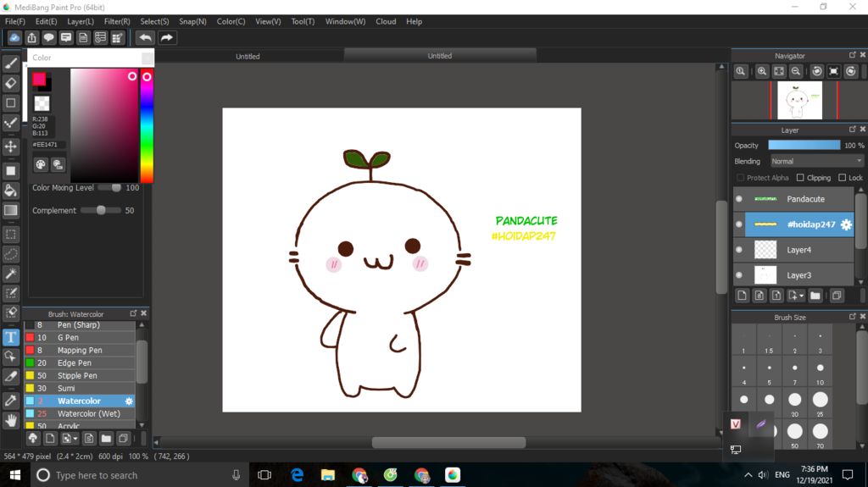Click the cloud save icon in toolbar
This screenshot has width=868, height=487.
click(x=14, y=37)
